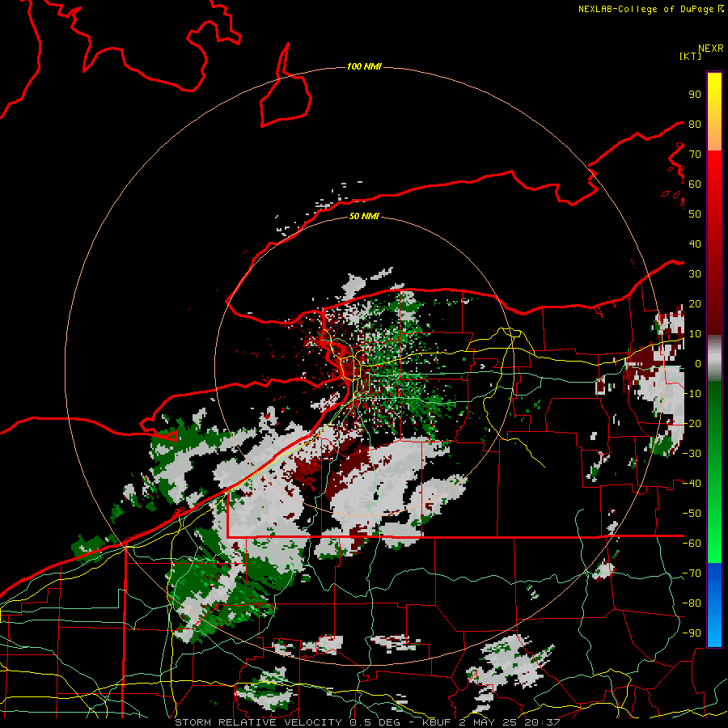Click the positive 80 scale value
This screenshot has height=728, width=728.
[695, 124]
